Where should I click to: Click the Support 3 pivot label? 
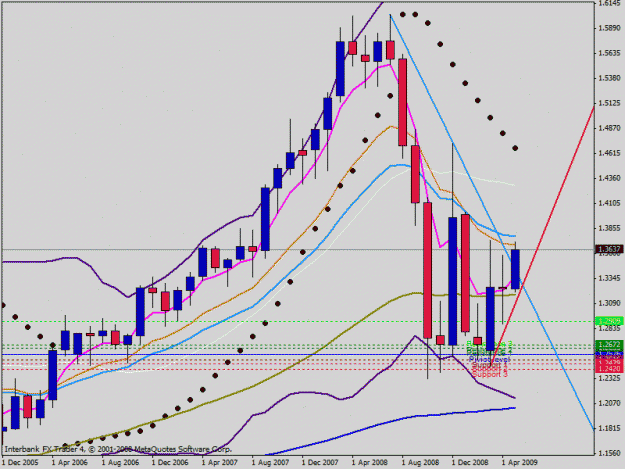(489, 375)
